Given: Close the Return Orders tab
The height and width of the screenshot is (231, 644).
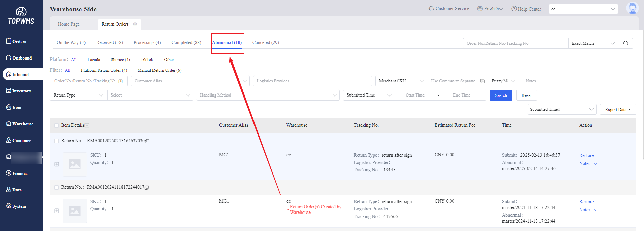Looking at the screenshot, I should pos(135,24).
